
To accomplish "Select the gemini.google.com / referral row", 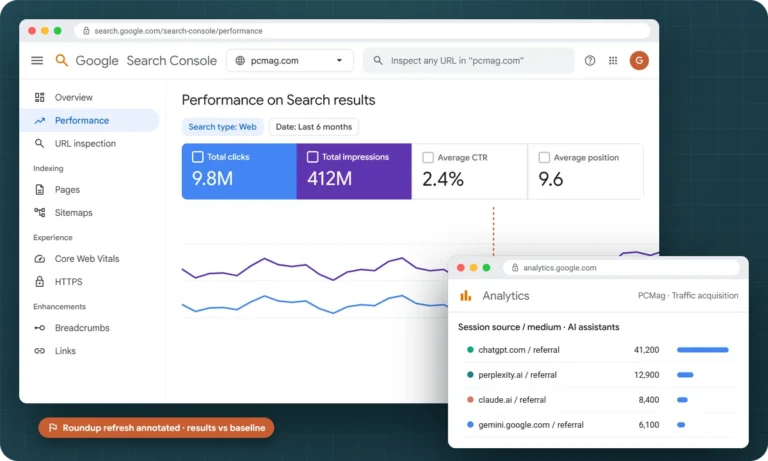I will coord(598,425).
